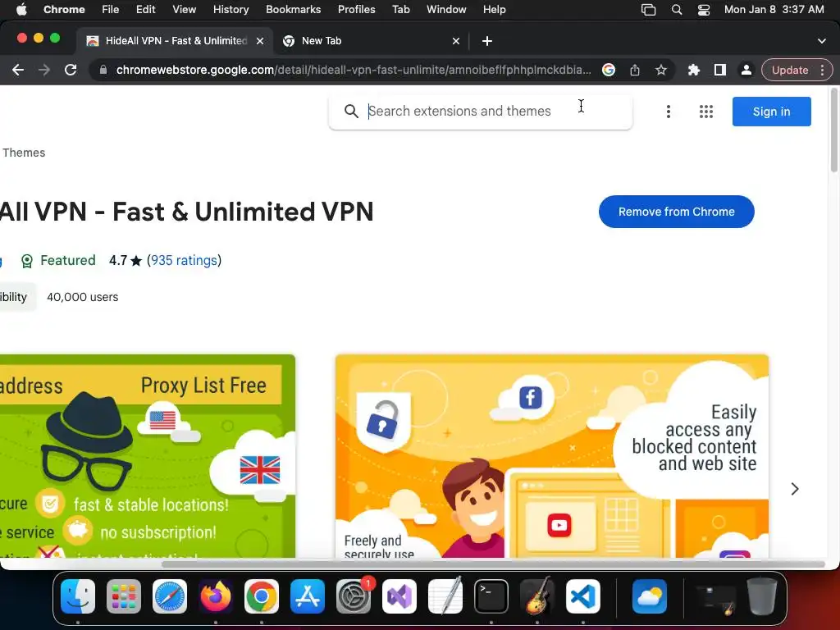Open the Themes category link

(x=24, y=153)
